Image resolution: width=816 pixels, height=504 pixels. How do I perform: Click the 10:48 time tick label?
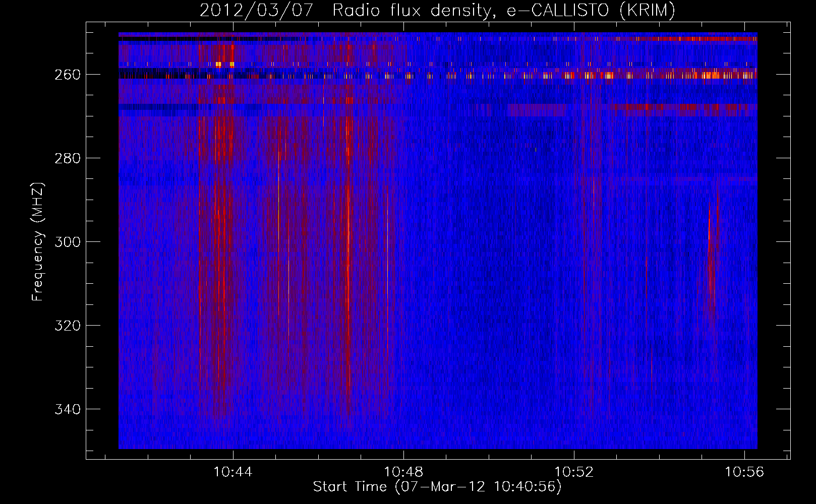tap(403, 472)
